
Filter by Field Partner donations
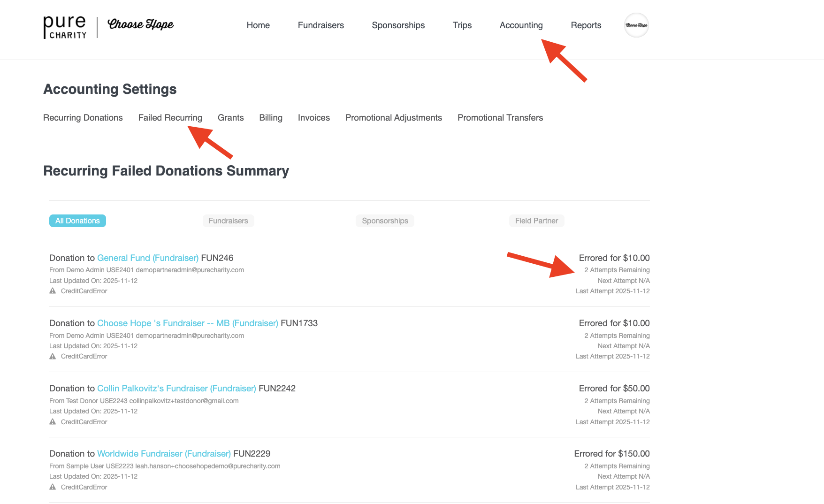536,221
